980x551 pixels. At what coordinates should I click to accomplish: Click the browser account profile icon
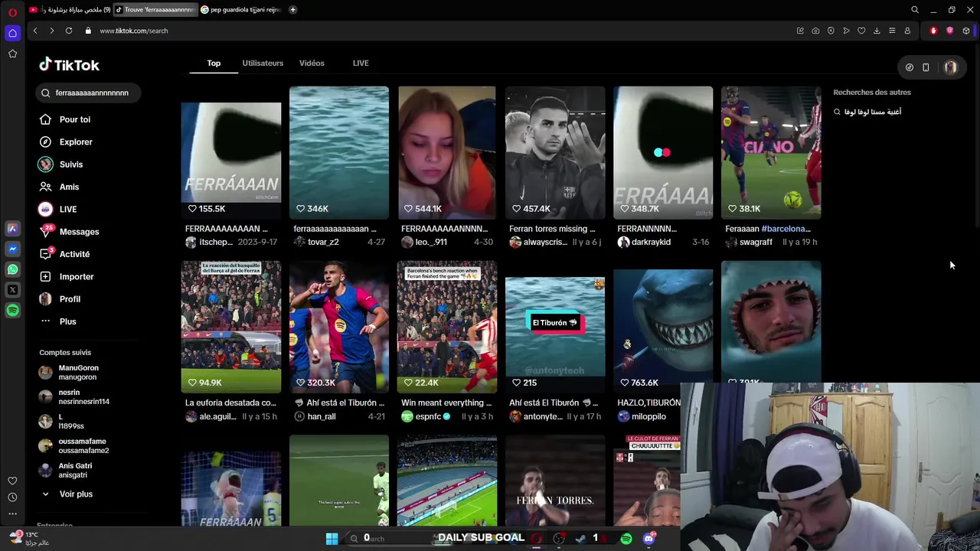tap(907, 31)
